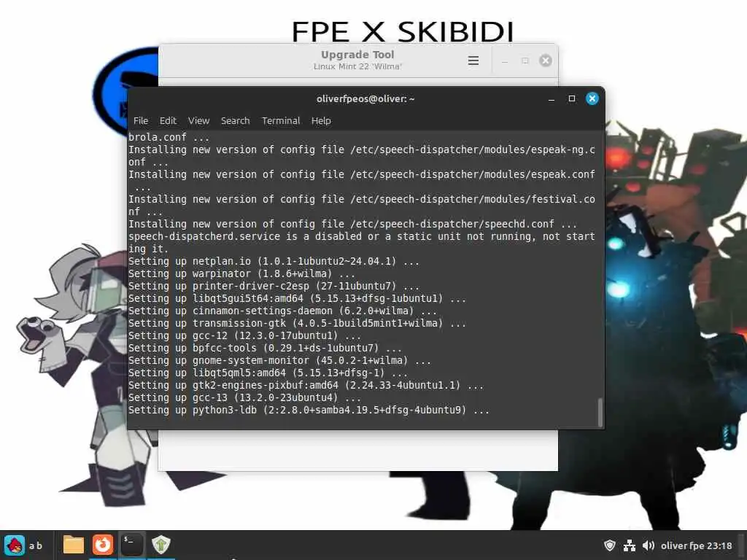Click the 'a b' panel label
Image resolution: width=747 pixels, height=560 pixels.
click(36, 545)
